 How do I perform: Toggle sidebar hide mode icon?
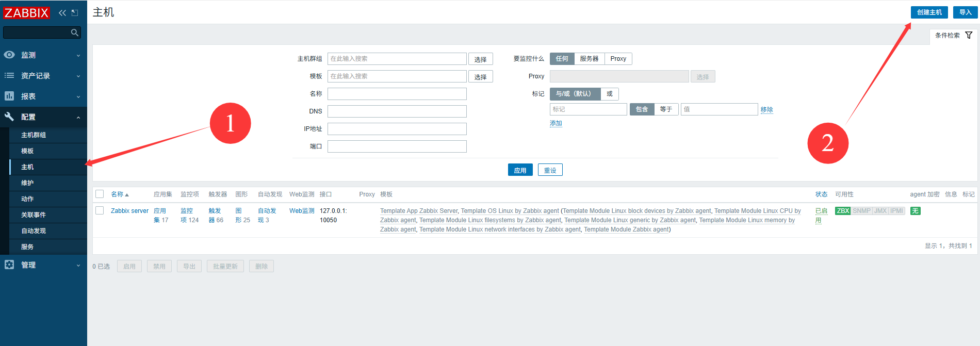[75, 13]
